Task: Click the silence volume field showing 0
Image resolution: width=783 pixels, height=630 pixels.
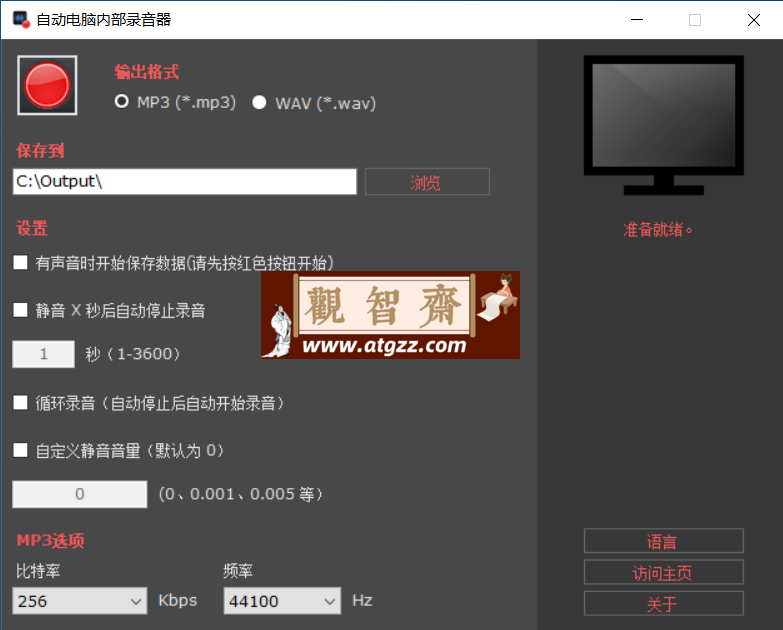Action: [x=79, y=494]
